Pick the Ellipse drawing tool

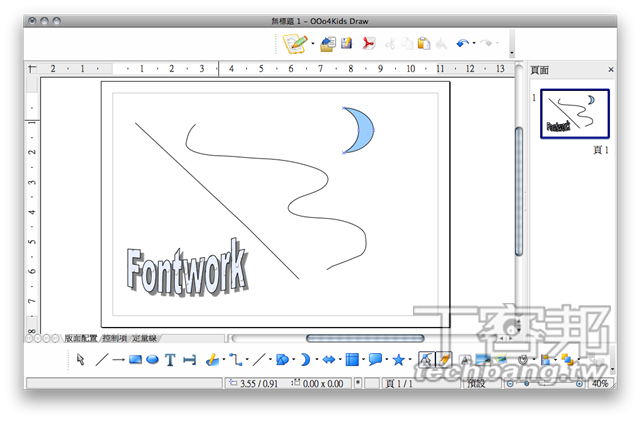click(x=152, y=360)
